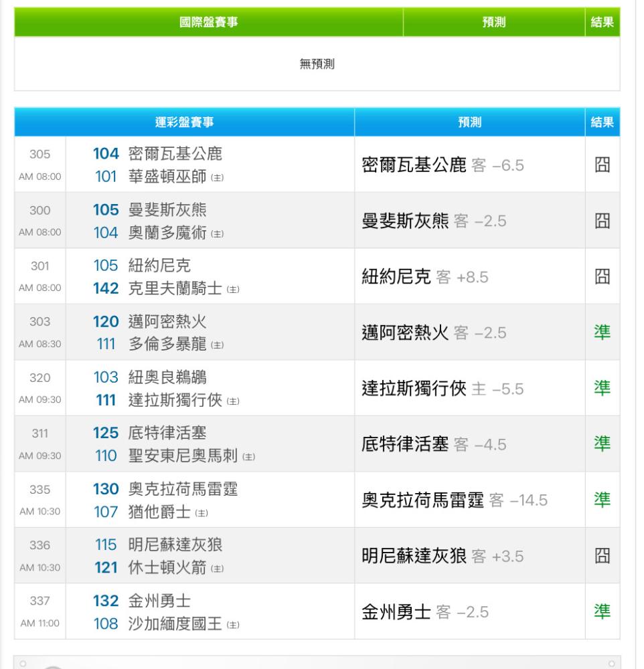Select team 邁阿密熱火 in game 303

(167, 321)
